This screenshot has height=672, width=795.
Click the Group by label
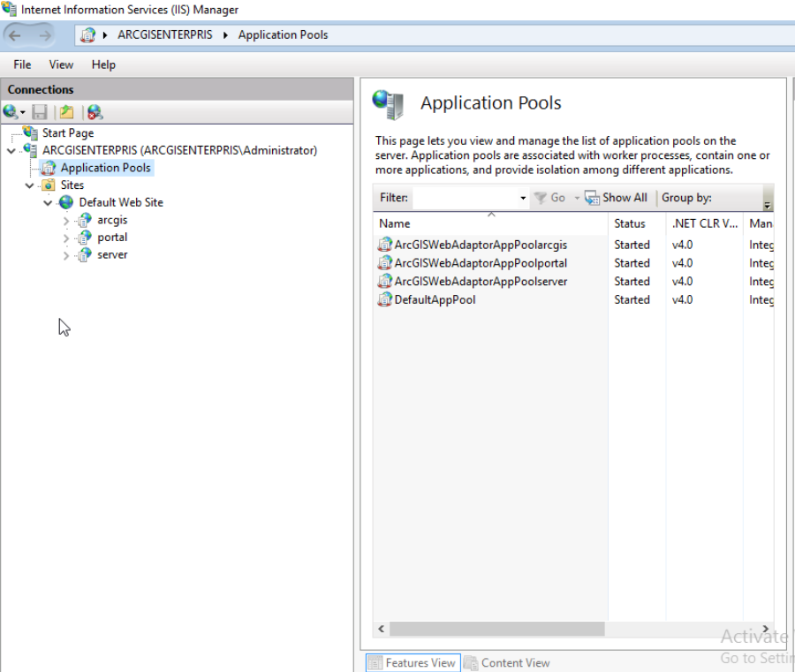click(x=686, y=198)
